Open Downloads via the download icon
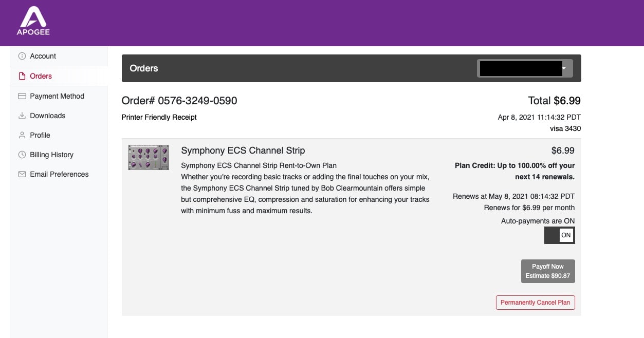The width and height of the screenshot is (644, 338). (22, 115)
